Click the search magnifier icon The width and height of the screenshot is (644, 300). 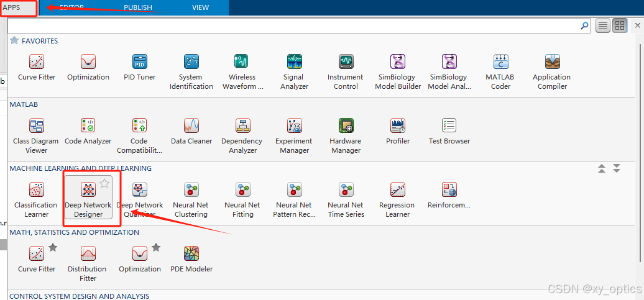point(584,26)
